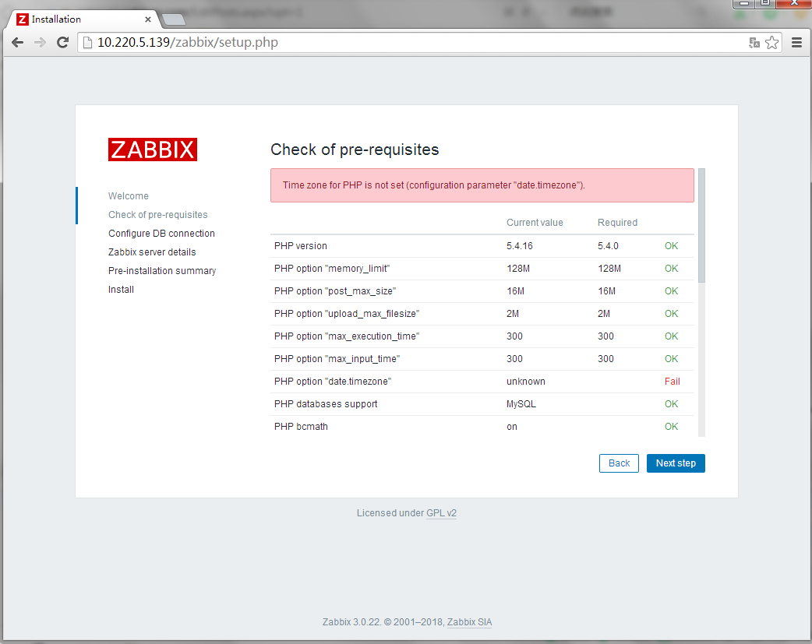Close the Installation tab
Image resolution: width=812 pixels, height=644 pixels.
147,19
